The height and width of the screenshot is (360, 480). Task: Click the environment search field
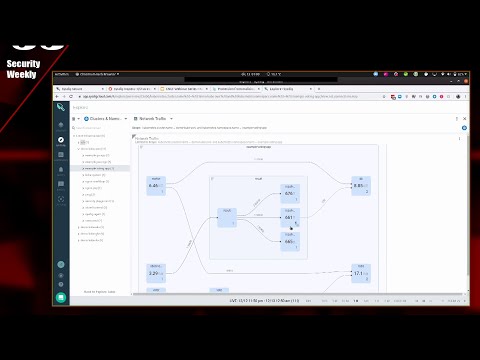click(x=100, y=128)
